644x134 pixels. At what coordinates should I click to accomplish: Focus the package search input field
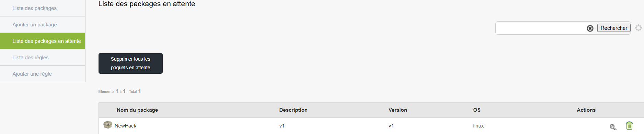coord(541,28)
